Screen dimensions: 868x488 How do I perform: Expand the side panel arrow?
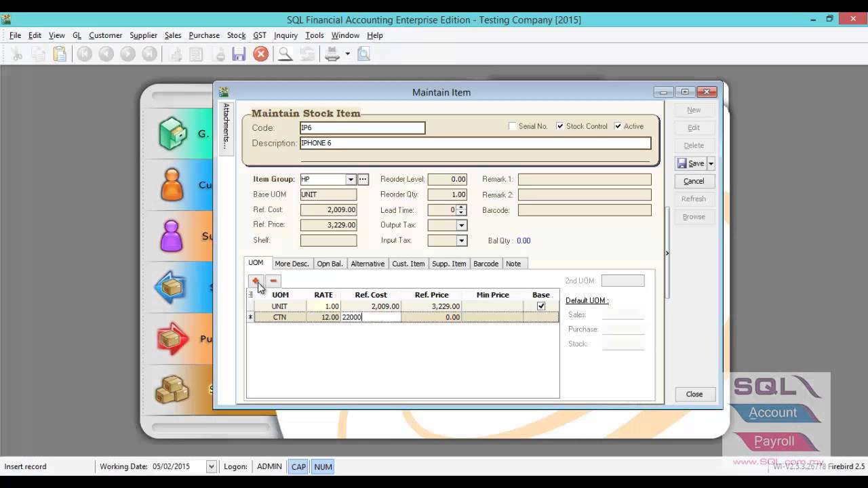tap(667, 253)
